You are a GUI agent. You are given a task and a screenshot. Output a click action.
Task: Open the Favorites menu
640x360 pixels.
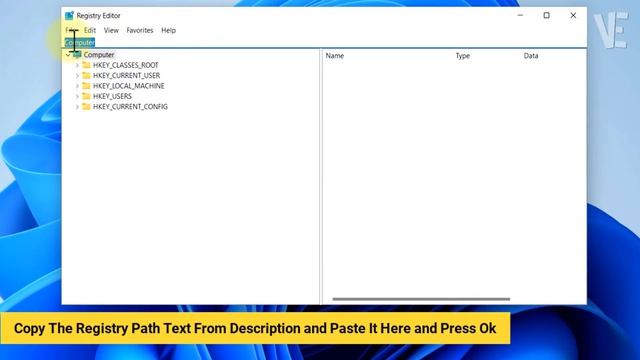[140, 30]
